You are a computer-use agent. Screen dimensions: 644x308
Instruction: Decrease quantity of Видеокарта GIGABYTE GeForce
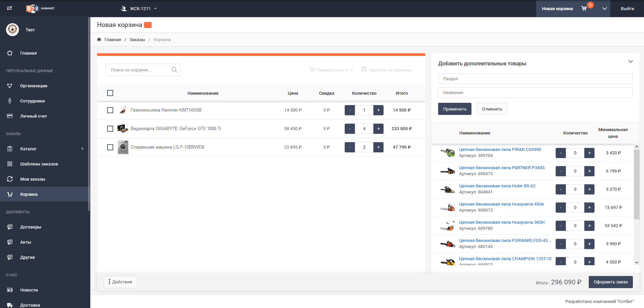[x=350, y=129]
